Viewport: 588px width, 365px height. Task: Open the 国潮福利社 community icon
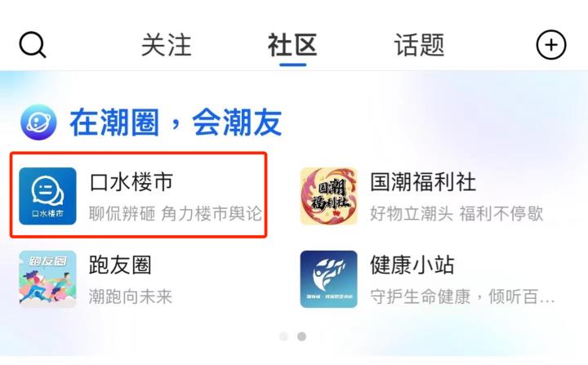(x=329, y=196)
